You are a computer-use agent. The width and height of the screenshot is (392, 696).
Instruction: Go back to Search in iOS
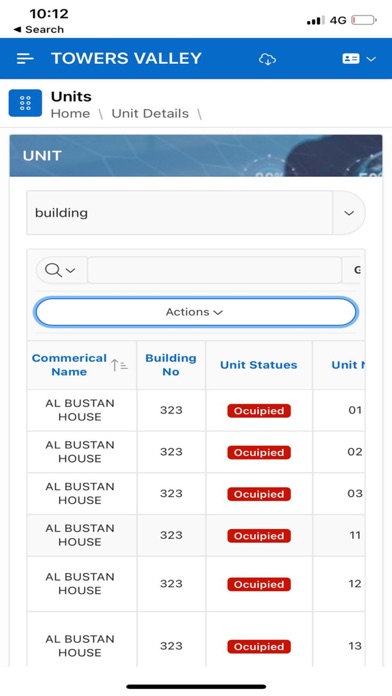tap(39, 30)
